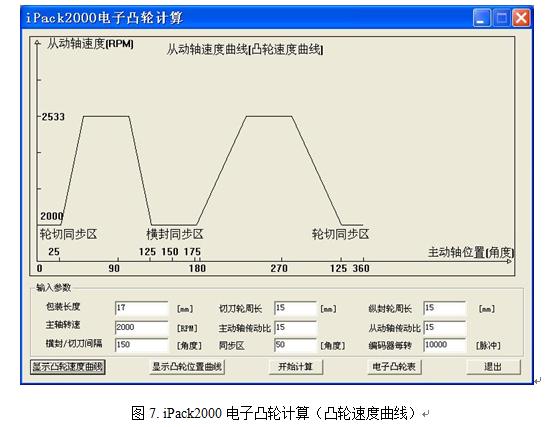Select the 切刀轮周长 input box
The height and width of the screenshot is (427, 558).
(295, 308)
